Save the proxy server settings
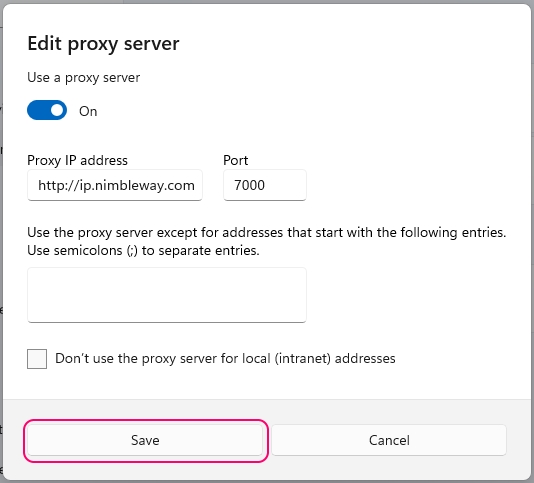The height and width of the screenshot is (483, 534). (x=145, y=440)
